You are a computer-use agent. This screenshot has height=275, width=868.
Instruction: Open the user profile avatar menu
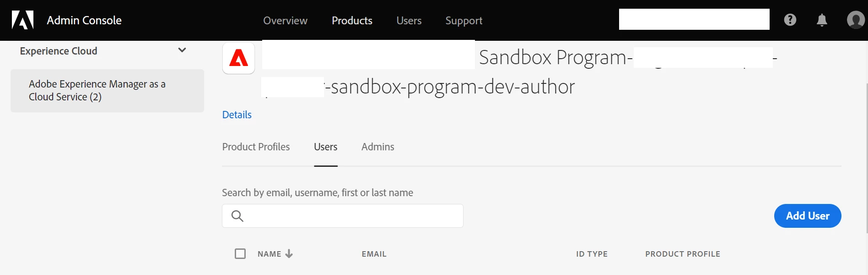click(x=856, y=20)
